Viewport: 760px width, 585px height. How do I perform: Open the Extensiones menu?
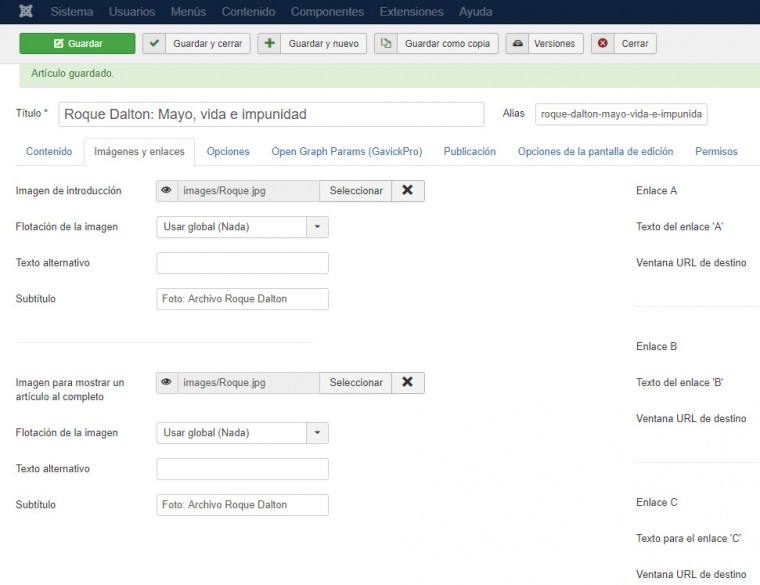[x=411, y=12]
